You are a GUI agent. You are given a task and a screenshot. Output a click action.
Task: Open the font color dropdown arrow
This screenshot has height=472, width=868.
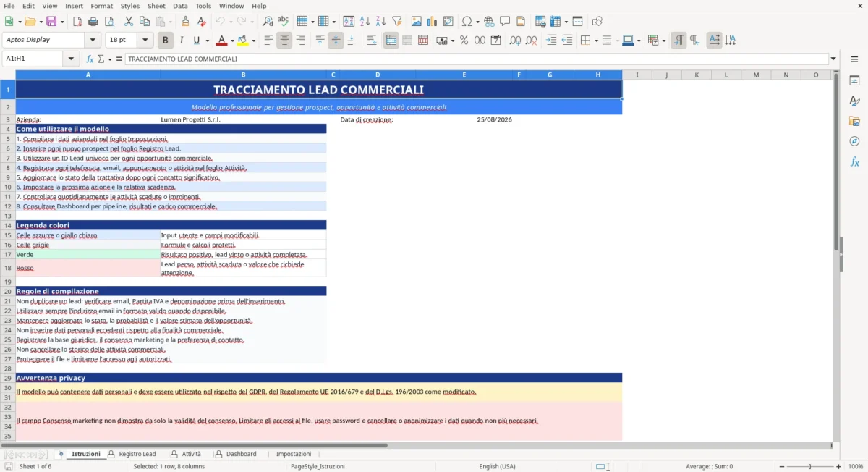(232, 41)
